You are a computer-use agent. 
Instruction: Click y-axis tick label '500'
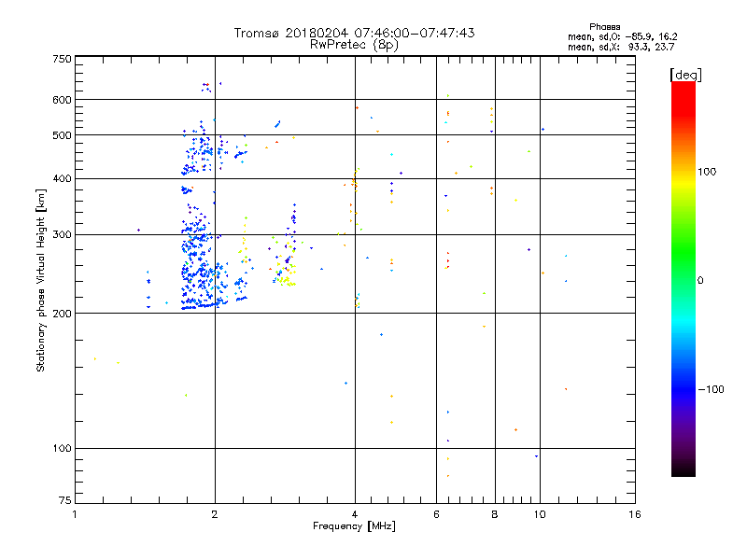click(62, 135)
